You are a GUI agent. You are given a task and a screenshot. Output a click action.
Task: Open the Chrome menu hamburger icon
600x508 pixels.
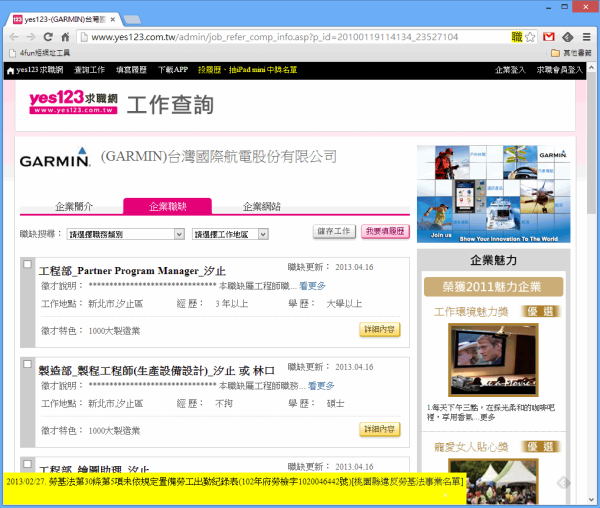tap(586, 37)
